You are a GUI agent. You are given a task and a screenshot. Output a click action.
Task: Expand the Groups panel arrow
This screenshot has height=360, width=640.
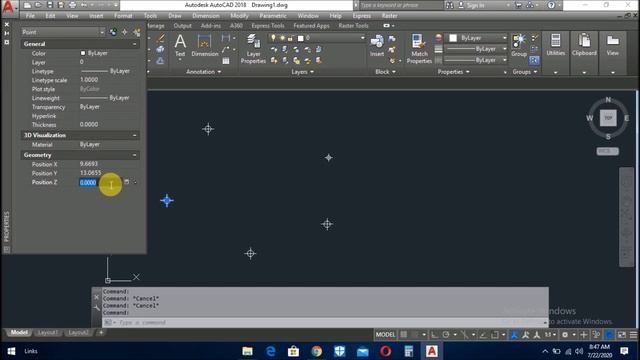(x=535, y=72)
